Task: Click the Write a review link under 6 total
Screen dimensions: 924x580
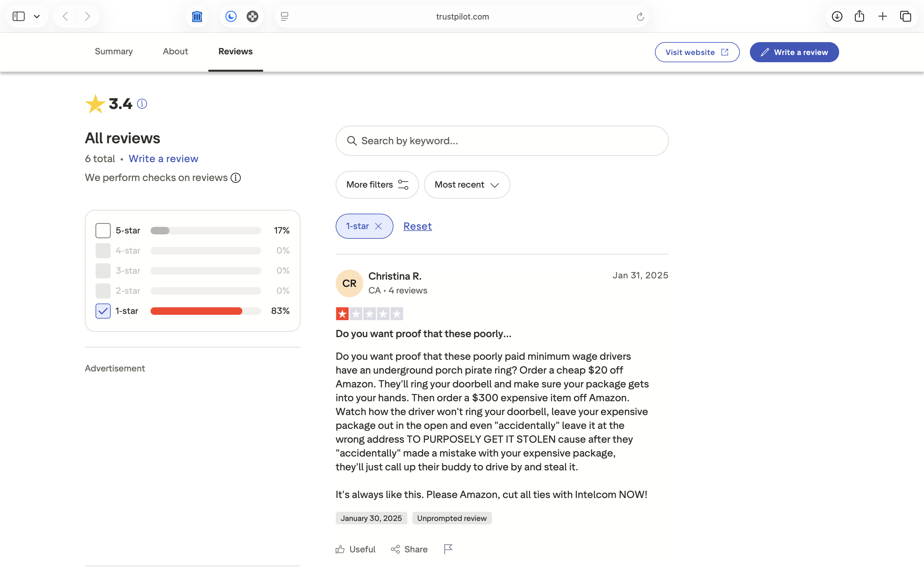Action: click(163, 158)
